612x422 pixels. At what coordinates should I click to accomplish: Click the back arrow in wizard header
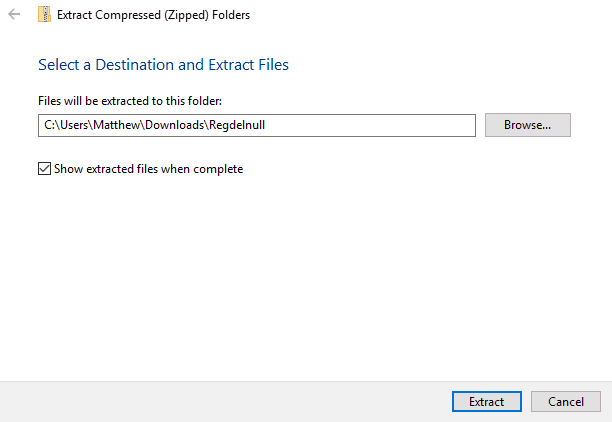13,15
